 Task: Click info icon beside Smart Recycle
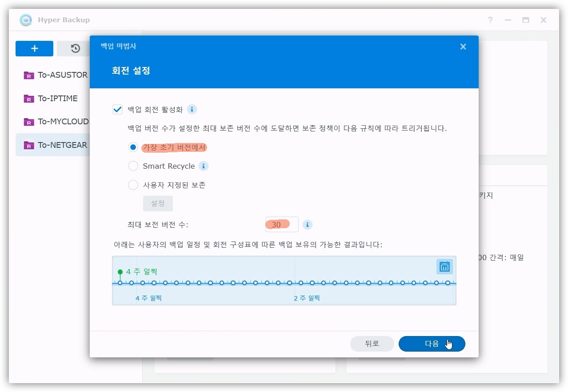click(204, 166)
